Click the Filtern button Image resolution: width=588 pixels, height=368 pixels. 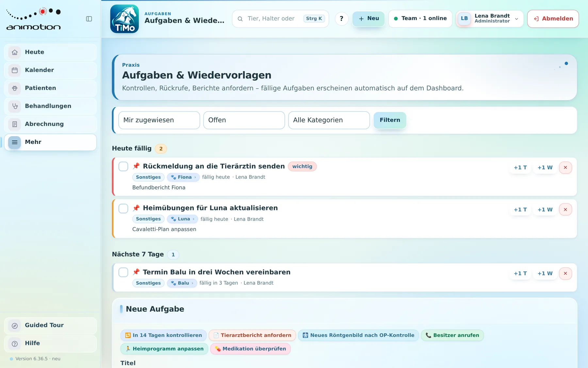click(390, 120)
